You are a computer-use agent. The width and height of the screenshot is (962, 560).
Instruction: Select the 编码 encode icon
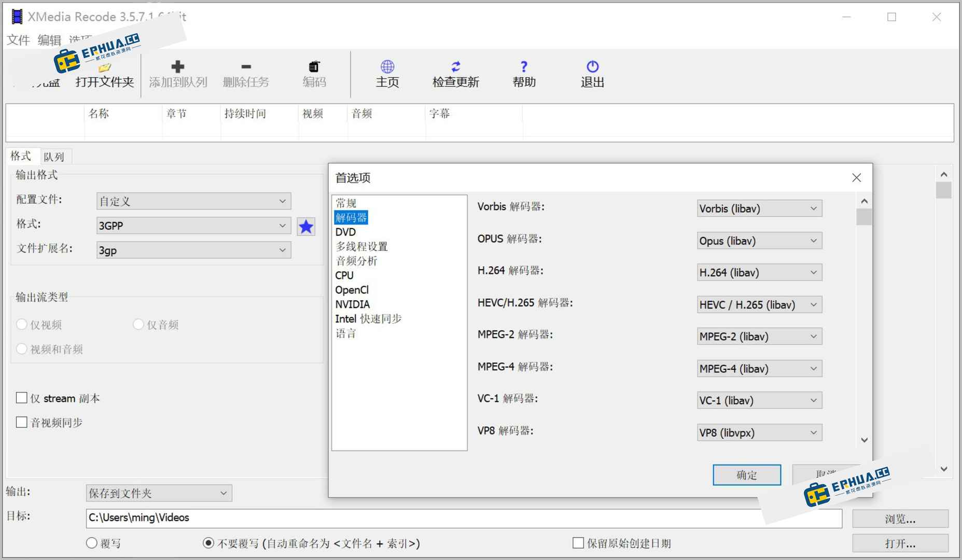tap(313, 67)
